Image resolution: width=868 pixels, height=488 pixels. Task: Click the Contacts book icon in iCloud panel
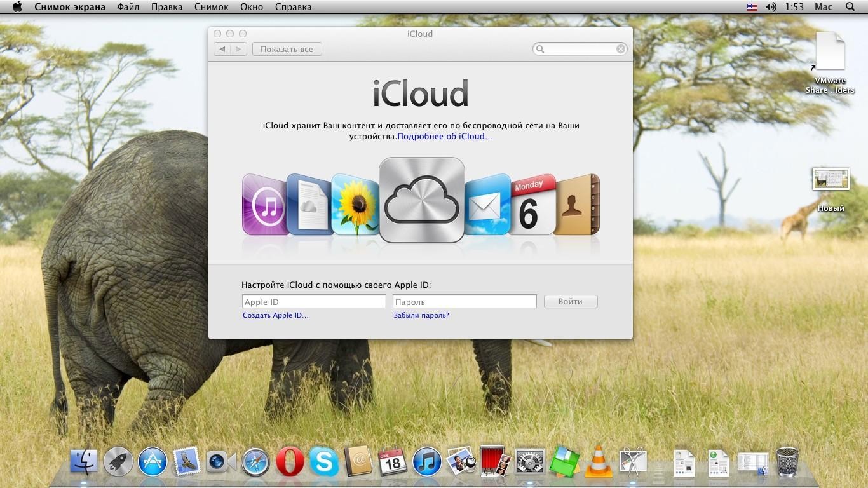coord(577,205)
